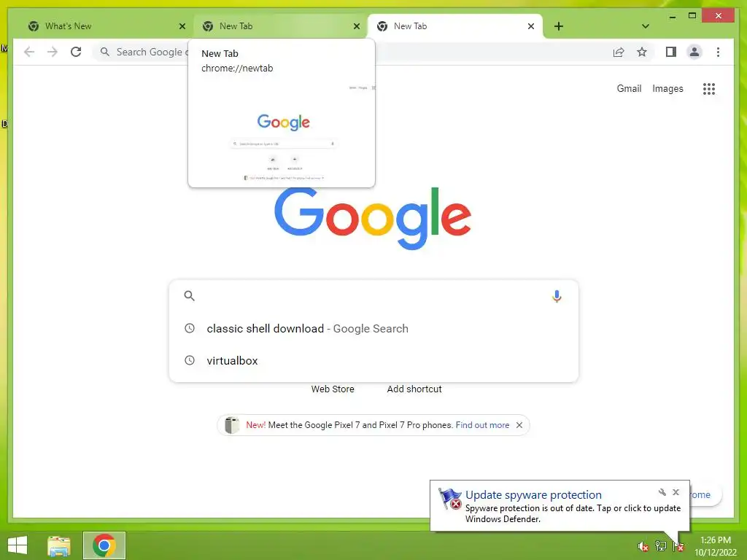Screen dimensions: 747x560
Task: Switch to the What's New tab
Action: (x=107, y=26)
